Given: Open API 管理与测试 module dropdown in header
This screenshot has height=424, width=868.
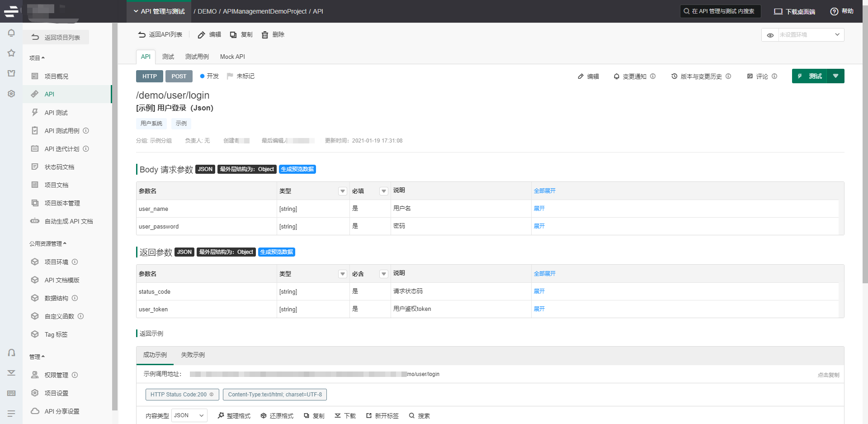Looking at the screenshot, I should [x=159, y=11].
